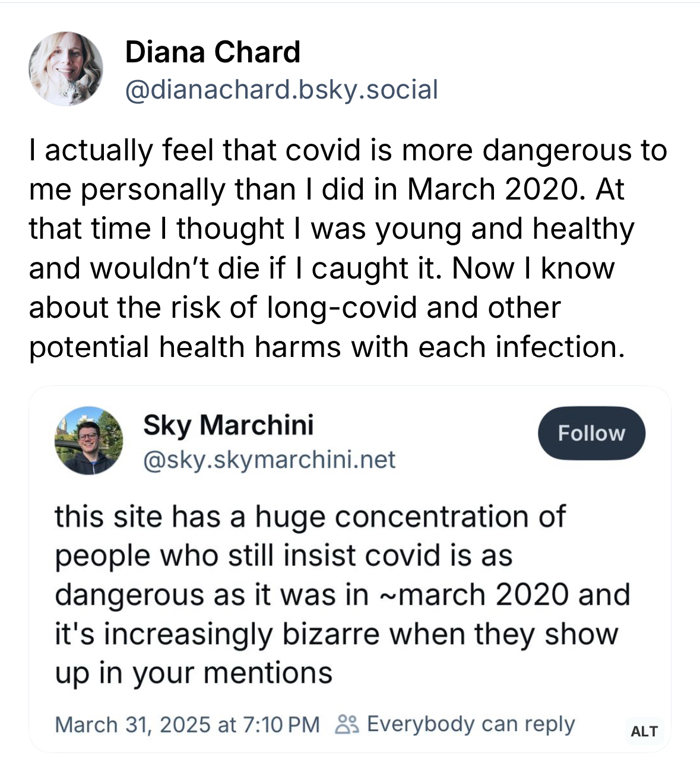The image size is (700, 759).
Task: Click the post line starting "I actually feel"
Action: pos(348,150)
